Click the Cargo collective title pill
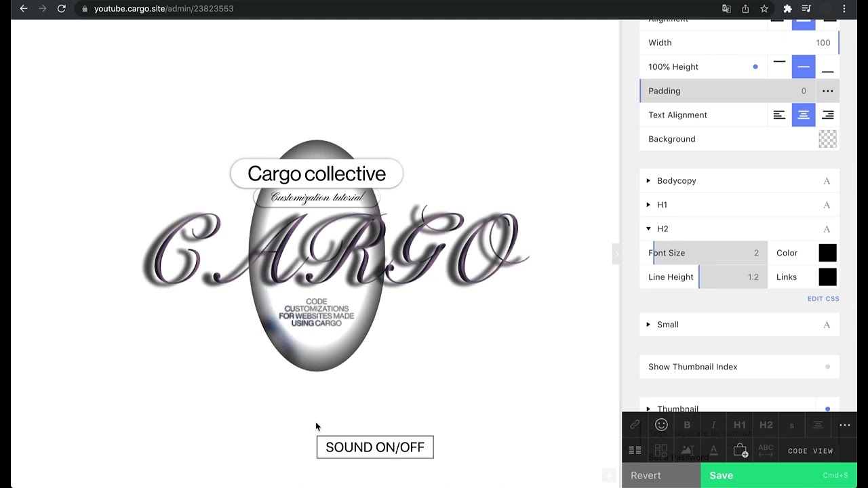This screenshot has width=868, height=488. coord(317,174)
